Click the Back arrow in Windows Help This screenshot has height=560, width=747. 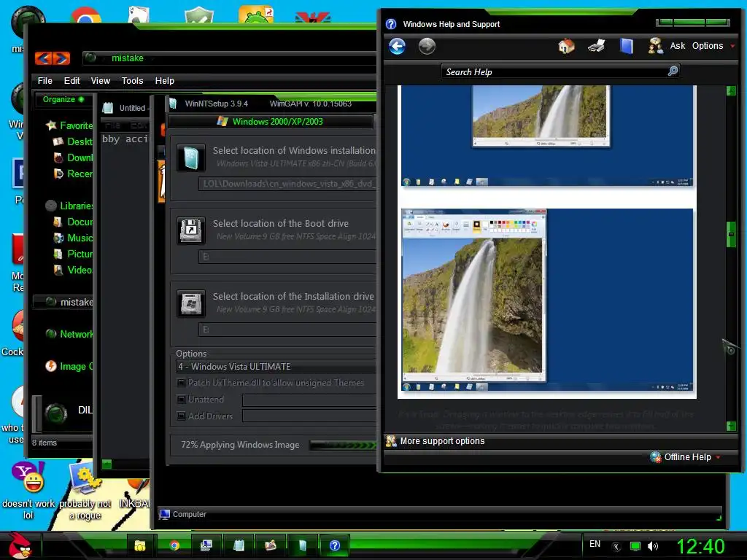tap(397, 46)
